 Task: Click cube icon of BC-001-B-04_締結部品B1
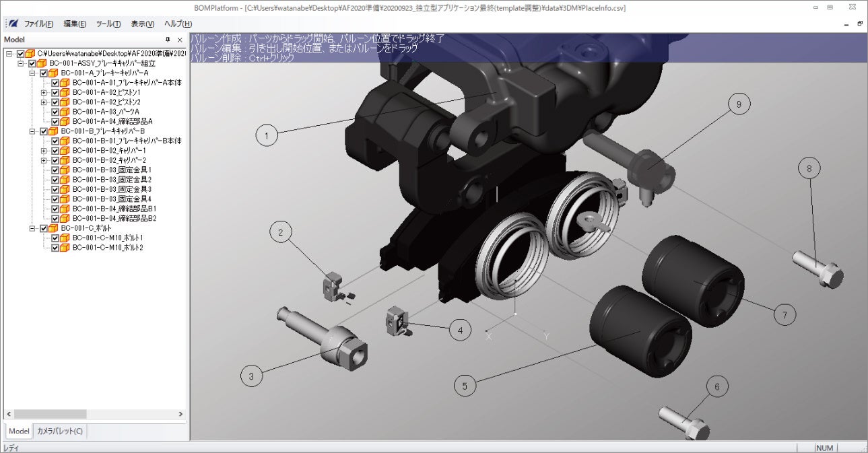65,209
